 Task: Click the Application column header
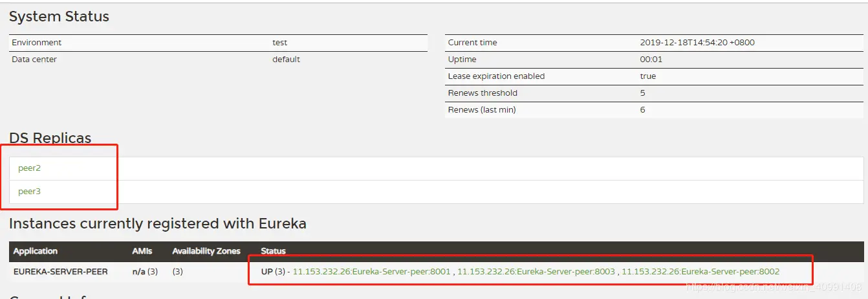[36, 251]
